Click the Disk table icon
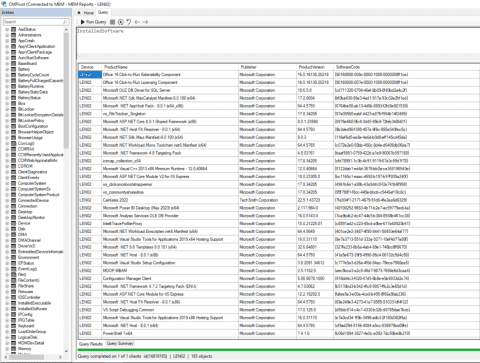This screenshot has height=363, width=480. [x=13, y=229]
